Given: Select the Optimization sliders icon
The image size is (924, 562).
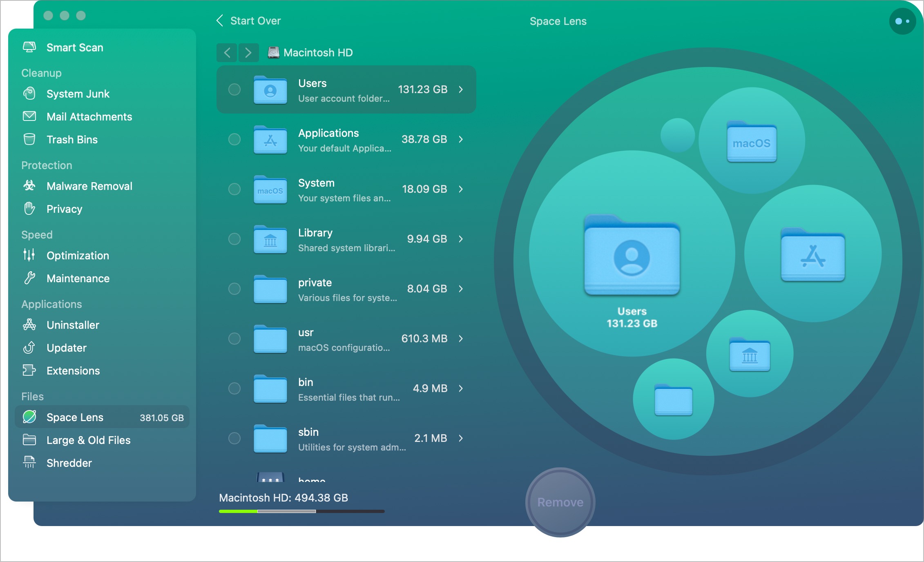Looking at the screenshot, I should coord(29,255).
